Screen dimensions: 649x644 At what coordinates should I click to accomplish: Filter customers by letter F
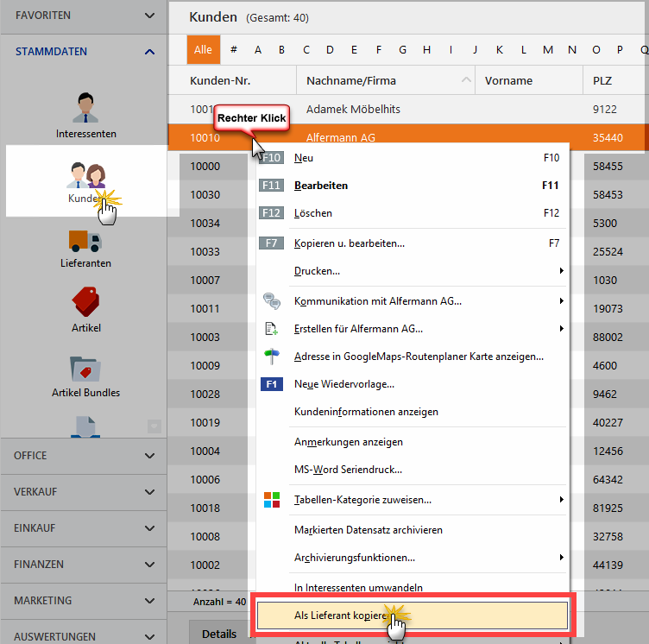[379, 50]
